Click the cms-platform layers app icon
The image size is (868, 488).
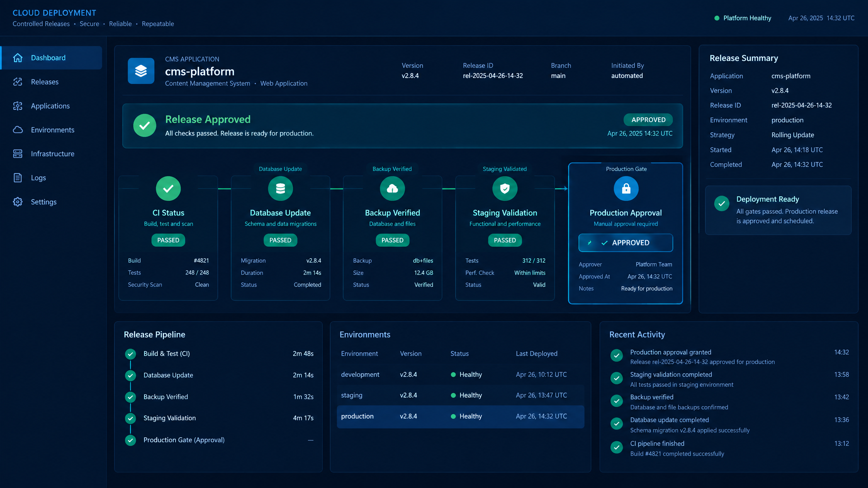[141, 70]
